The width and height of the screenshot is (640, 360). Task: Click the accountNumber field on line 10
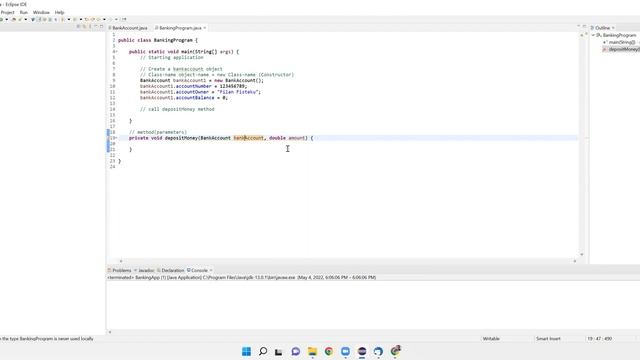193,86
